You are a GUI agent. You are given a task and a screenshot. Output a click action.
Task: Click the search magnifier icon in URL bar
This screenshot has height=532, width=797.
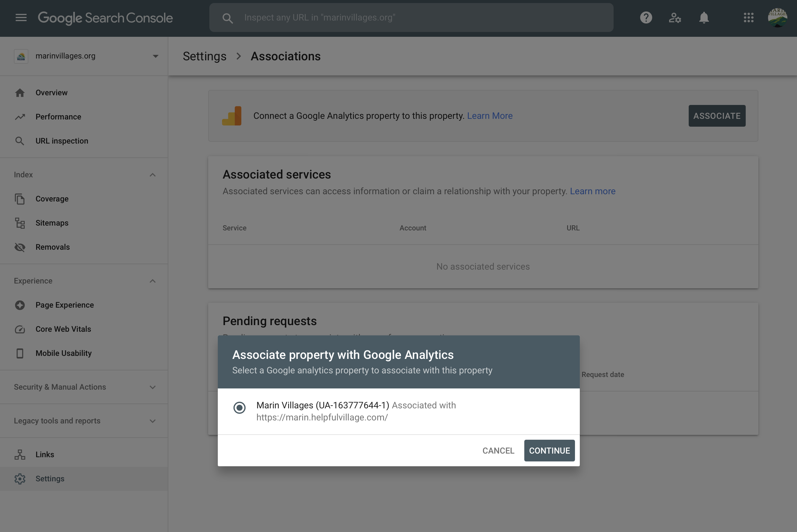tap(228, 18)
